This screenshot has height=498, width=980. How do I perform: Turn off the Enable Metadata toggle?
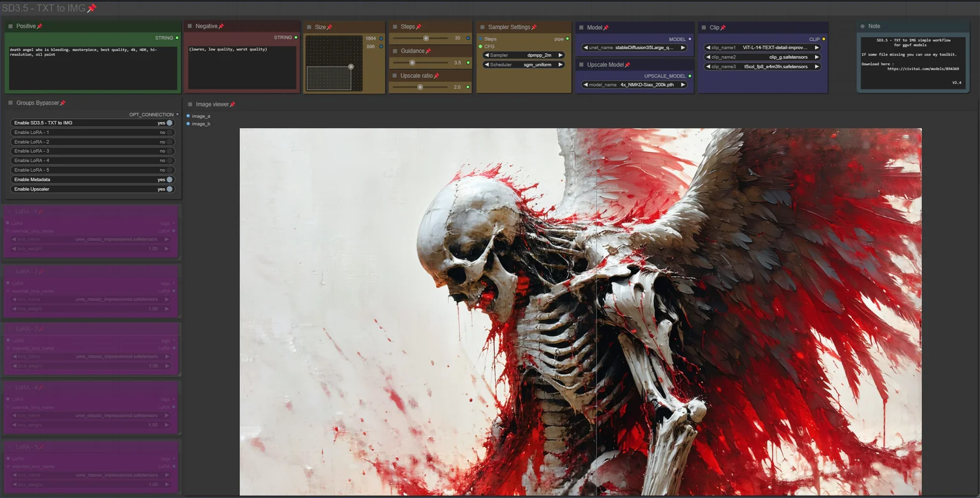[169, 180]
